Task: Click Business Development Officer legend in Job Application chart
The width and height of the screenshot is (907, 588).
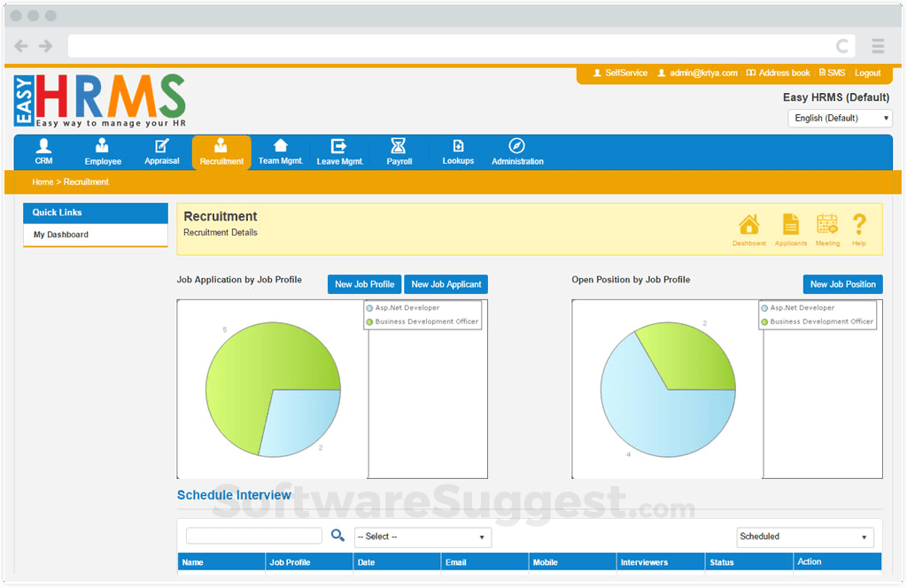Action: 422,321
